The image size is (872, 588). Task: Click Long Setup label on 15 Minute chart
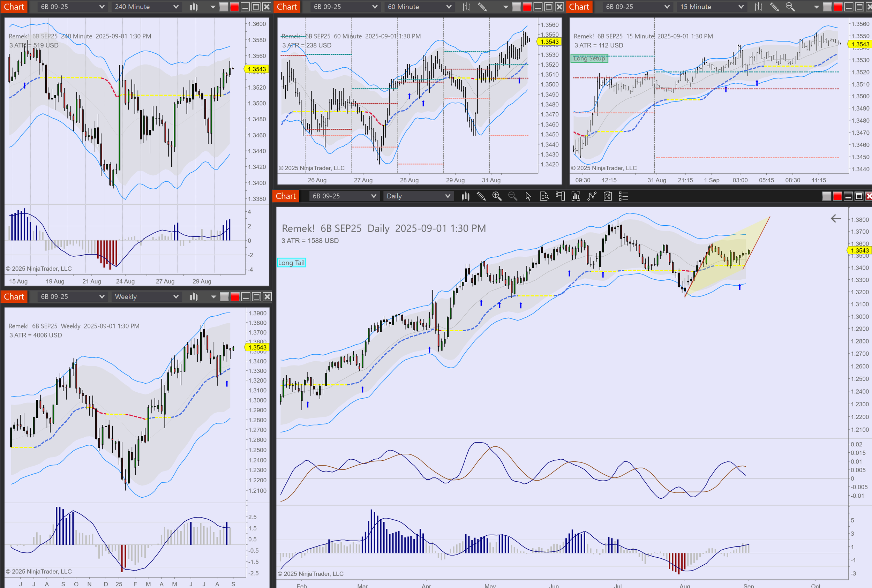coord(589,58)
